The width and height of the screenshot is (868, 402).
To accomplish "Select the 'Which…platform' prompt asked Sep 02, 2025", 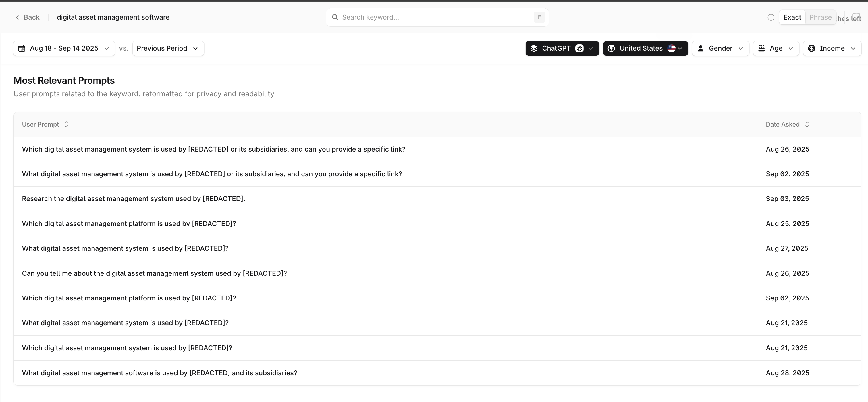I will pyautogui.click(x=437, y=298).
